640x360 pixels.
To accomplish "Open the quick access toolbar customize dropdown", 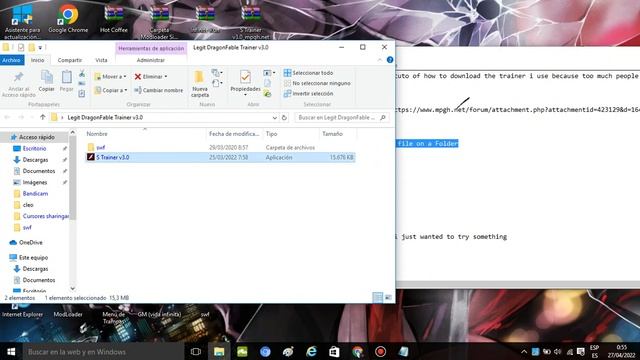I will [x=40, y=47].
